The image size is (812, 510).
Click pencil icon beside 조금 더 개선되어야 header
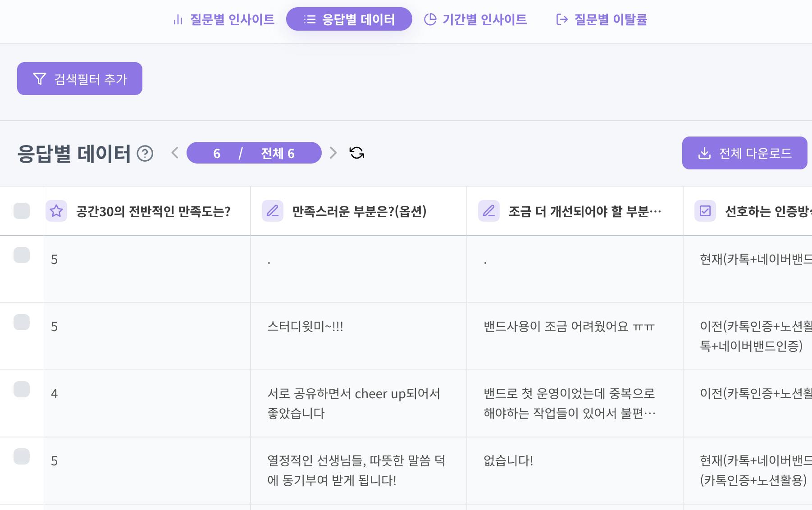tap(489, 211)
